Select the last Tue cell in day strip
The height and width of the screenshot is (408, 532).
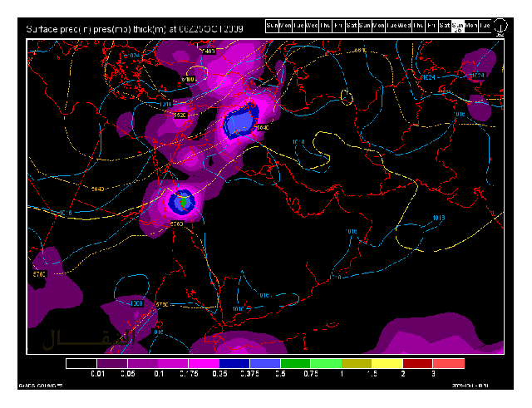click(x=485, y=26)
